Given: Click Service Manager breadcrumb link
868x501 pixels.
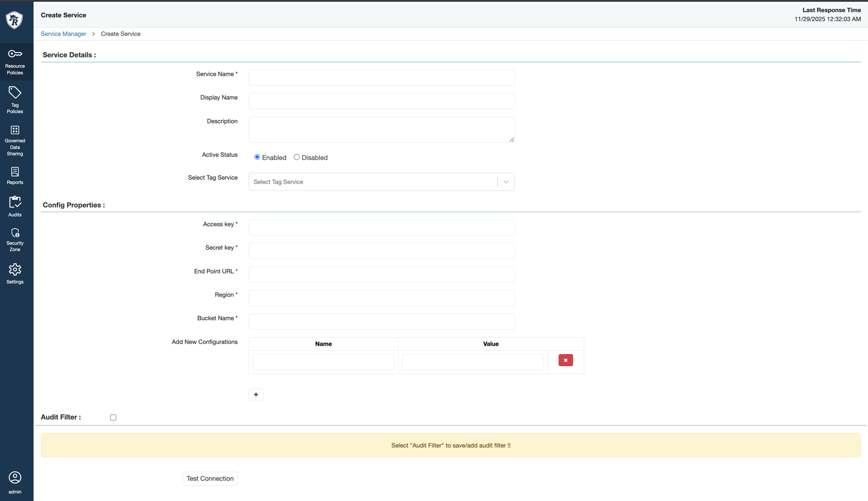Looking at the screenshot, I should (x=63, y=34).
